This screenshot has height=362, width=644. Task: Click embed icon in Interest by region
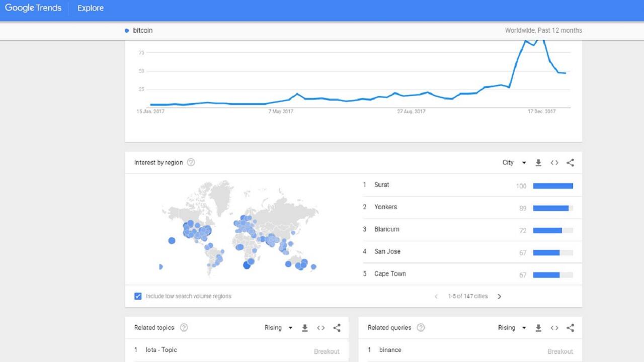point(554,163)
